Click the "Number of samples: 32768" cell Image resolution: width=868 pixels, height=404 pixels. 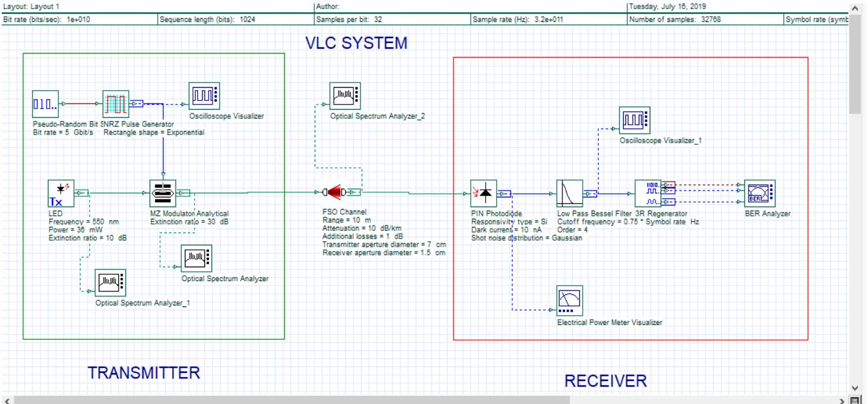[x=705, y=19]
